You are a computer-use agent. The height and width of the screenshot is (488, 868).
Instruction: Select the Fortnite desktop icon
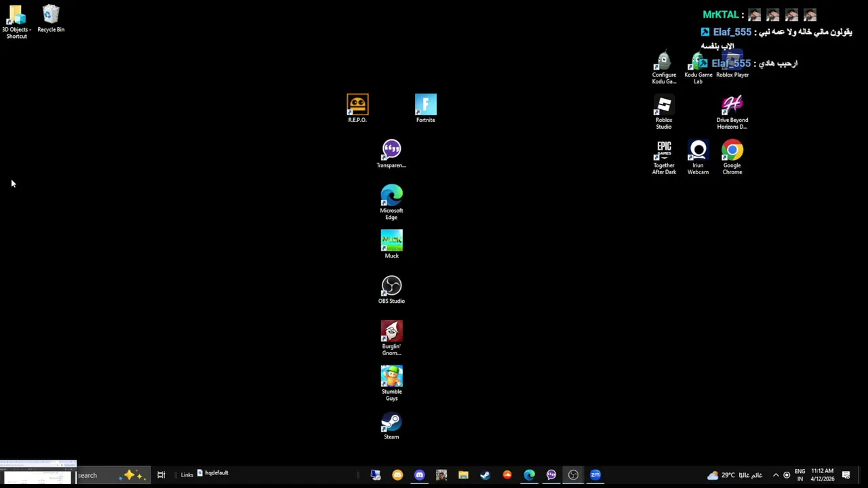(x=426, y=109)
